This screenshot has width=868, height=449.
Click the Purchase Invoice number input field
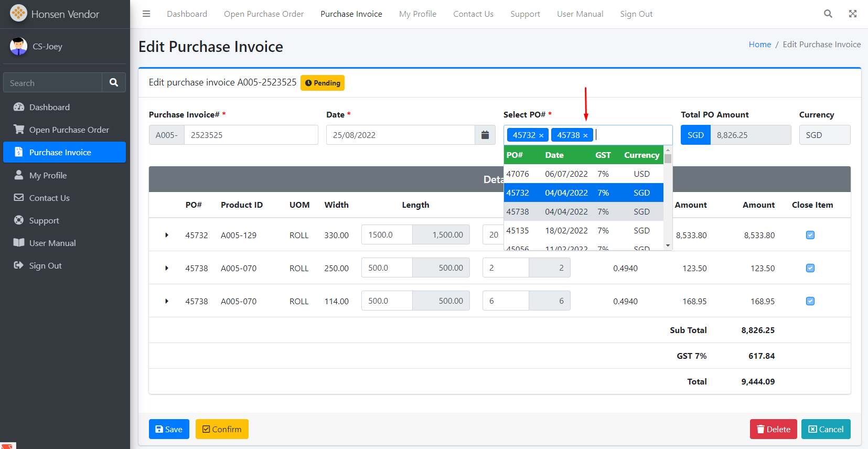(251, 135)
